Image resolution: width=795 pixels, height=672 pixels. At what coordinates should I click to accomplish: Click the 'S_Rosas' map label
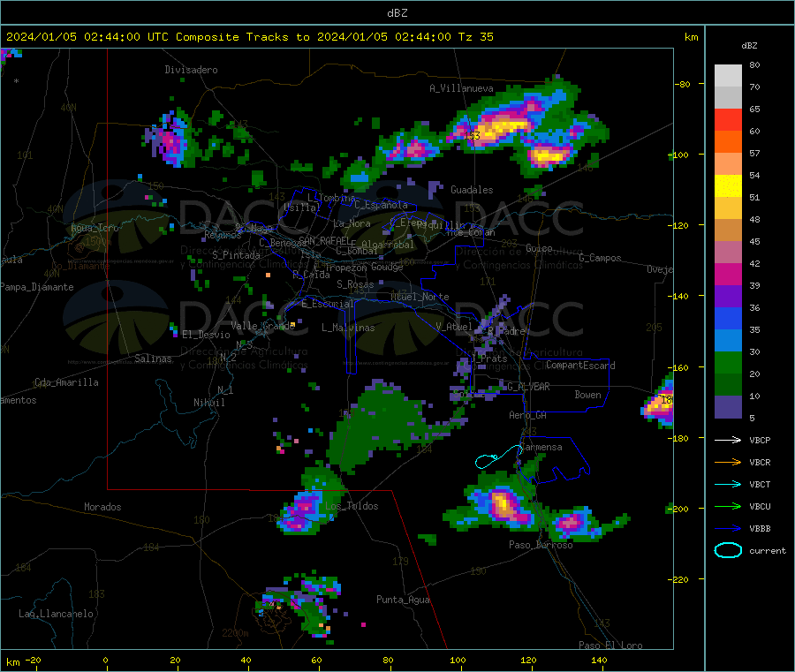click(355, 284)
